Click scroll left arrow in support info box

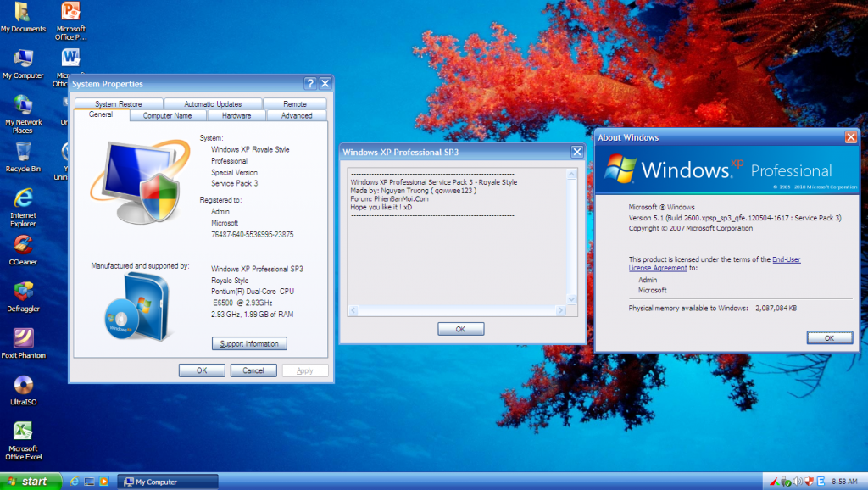pyautogui.click(x=353, y=310)
